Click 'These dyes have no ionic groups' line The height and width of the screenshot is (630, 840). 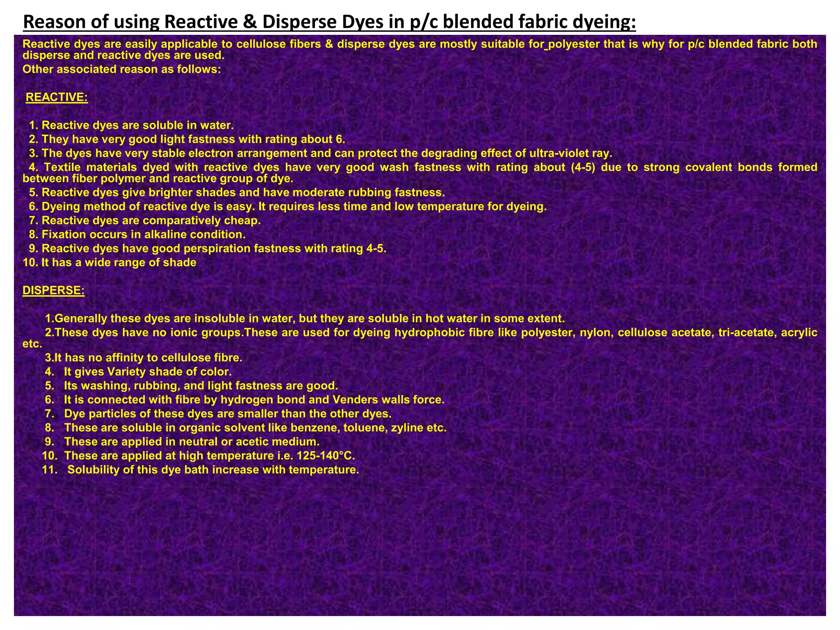420,338
